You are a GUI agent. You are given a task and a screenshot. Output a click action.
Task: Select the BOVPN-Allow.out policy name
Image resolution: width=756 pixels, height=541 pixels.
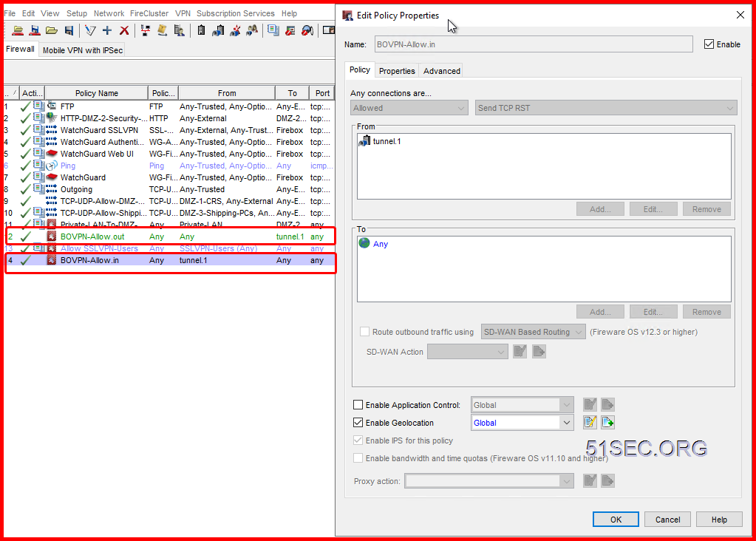pos(92,237)
